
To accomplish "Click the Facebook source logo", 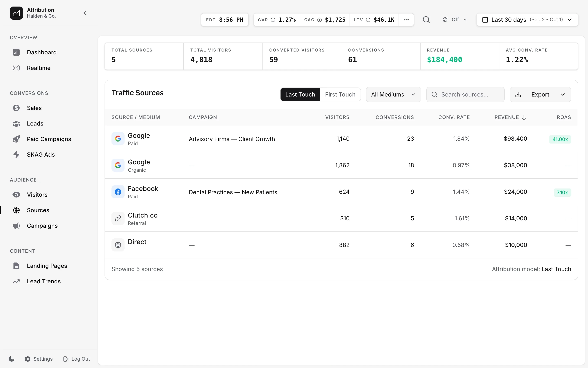I will 118,192.
